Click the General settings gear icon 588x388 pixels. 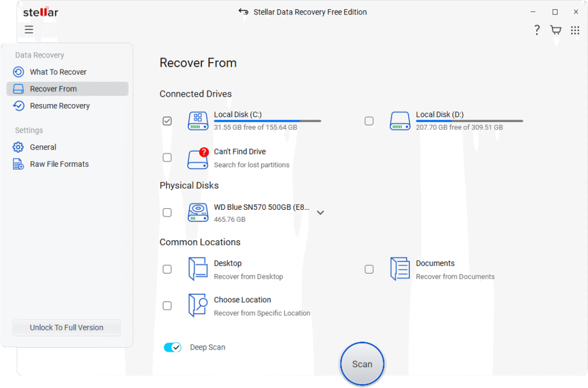coord(18,147)
